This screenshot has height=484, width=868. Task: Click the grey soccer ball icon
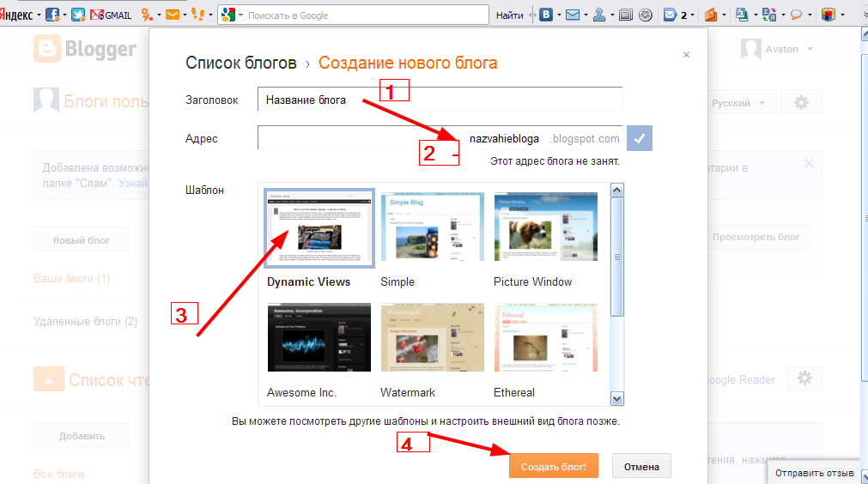click(646, 15)
